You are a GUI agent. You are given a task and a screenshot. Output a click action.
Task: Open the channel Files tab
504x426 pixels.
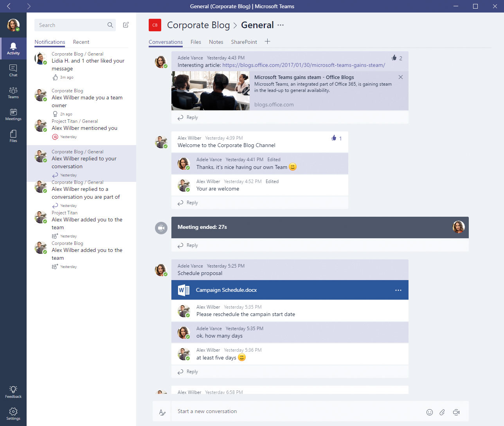click(196, 42)
